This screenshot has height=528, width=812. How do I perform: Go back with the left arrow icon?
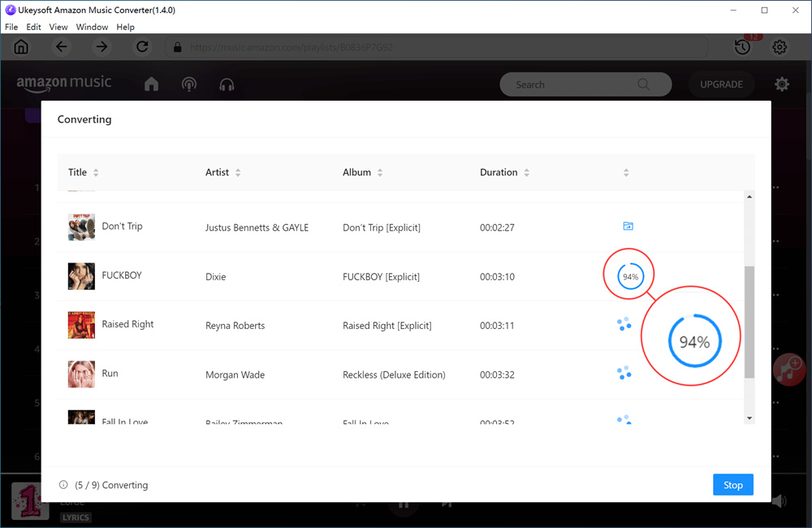(x=61, y=47)
